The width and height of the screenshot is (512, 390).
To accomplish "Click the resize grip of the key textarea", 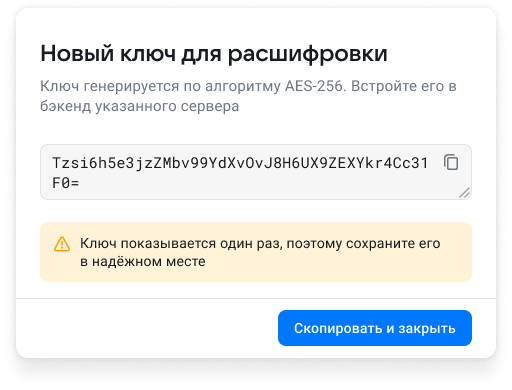I will point(464,193).
